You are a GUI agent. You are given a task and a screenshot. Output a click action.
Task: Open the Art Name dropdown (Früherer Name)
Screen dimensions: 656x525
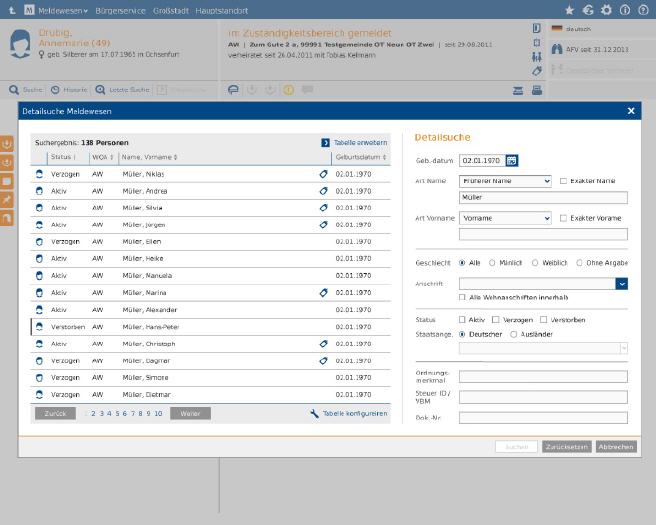point(505,181)
